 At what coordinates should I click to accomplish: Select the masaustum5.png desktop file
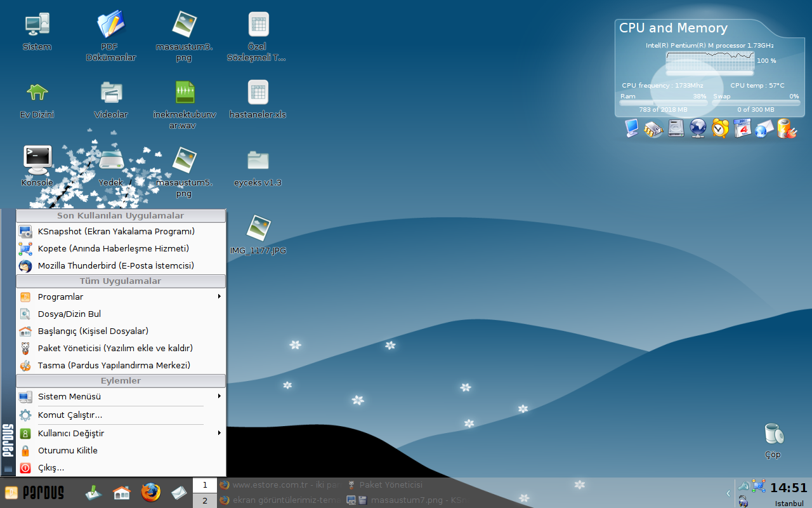point(184,171)
